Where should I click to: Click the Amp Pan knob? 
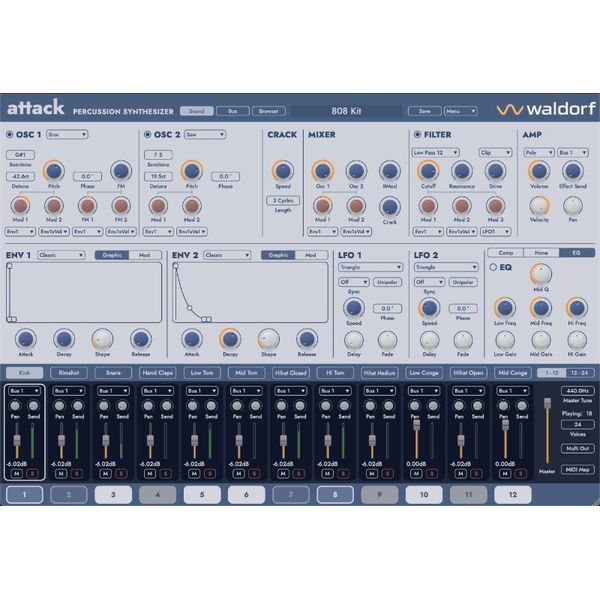tap(572, 205)
